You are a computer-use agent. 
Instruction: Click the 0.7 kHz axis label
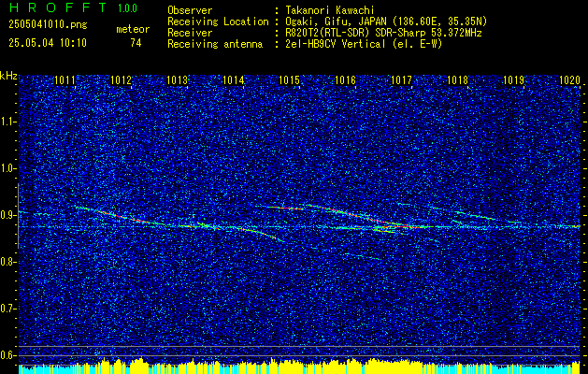pyautogui.click(x=7, y=309)
